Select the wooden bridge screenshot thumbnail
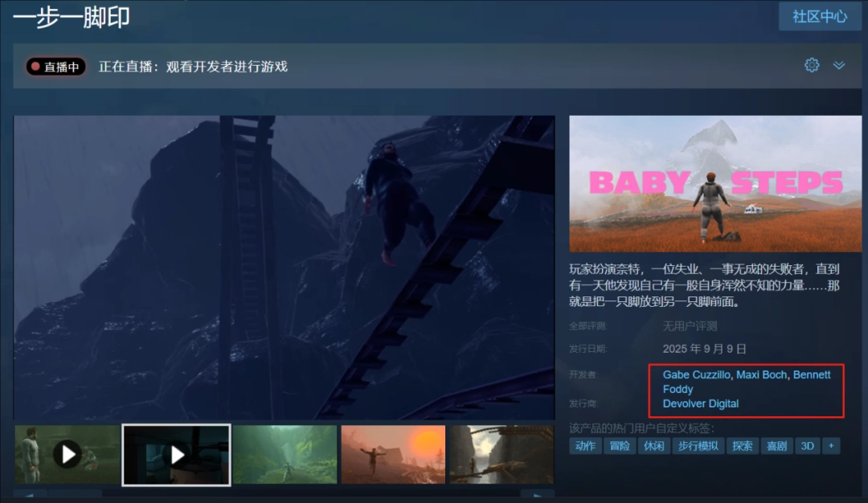Image resolution: width=868 pixels, height=503 pixels. (502, 454)
